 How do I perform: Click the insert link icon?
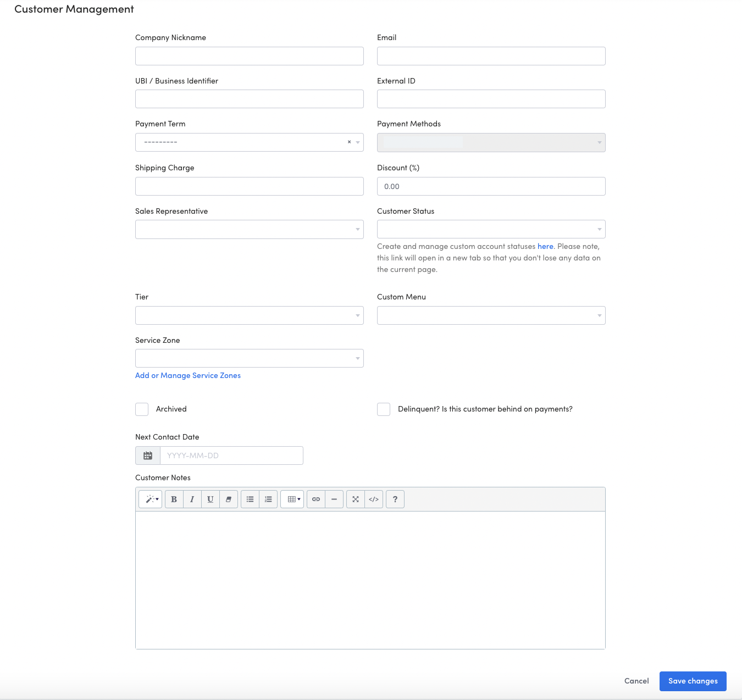coord(316,499)
